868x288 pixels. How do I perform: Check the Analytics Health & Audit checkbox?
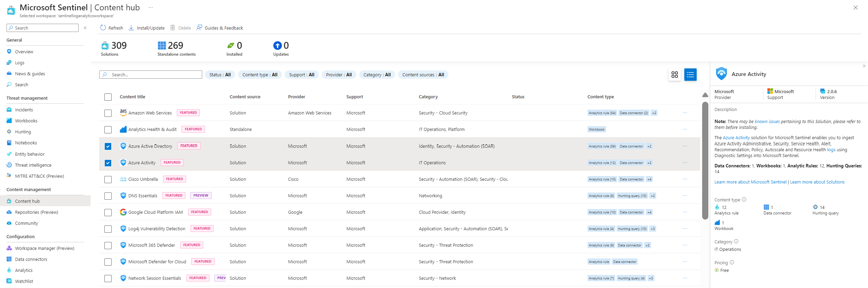[x=108, y=130]
